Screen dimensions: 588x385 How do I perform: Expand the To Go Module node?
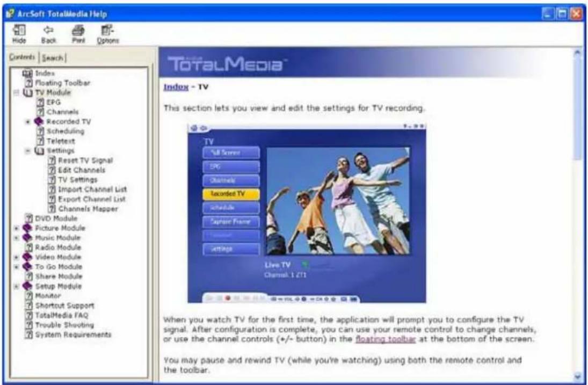[16, 267]
